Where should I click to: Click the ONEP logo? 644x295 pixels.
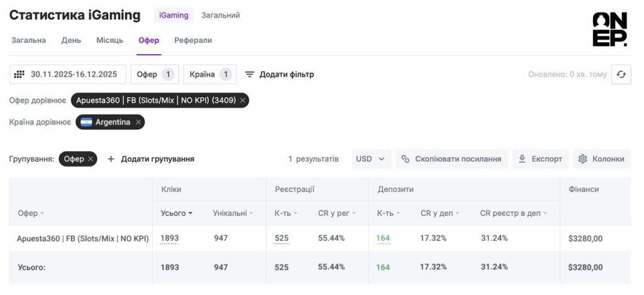(610, 29)
